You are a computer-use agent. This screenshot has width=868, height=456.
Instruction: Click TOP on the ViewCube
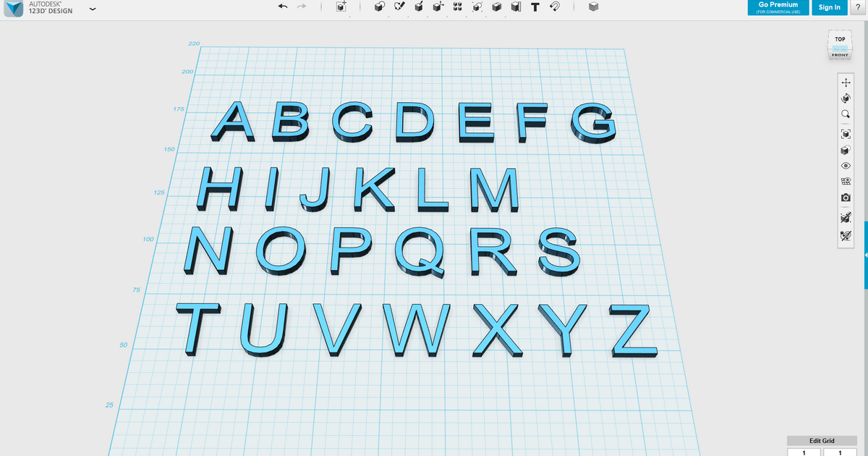[x=840, y=39]
